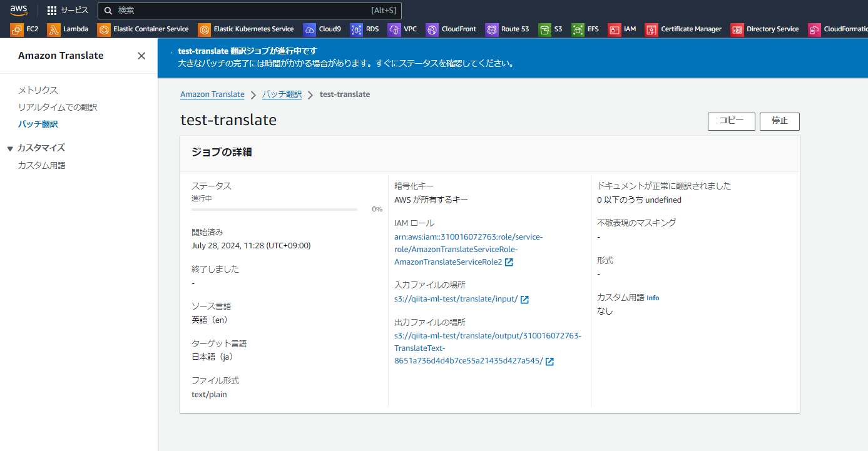Click the start date July 28, 2024 value
The width and height of the screenshot is (868, 451).
[251, 245]
